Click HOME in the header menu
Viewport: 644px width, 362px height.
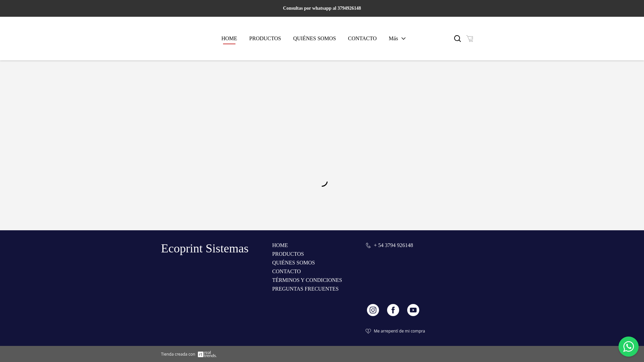pos(229,39)
